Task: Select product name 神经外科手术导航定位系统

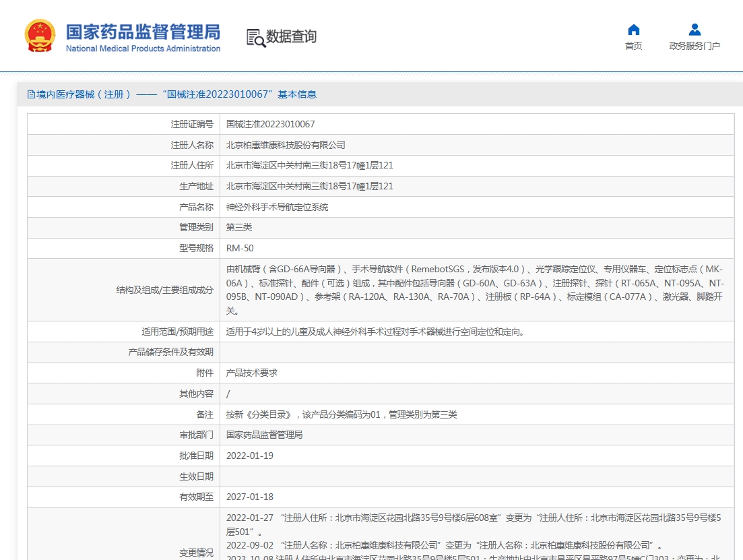Action: tap(278, 207)
